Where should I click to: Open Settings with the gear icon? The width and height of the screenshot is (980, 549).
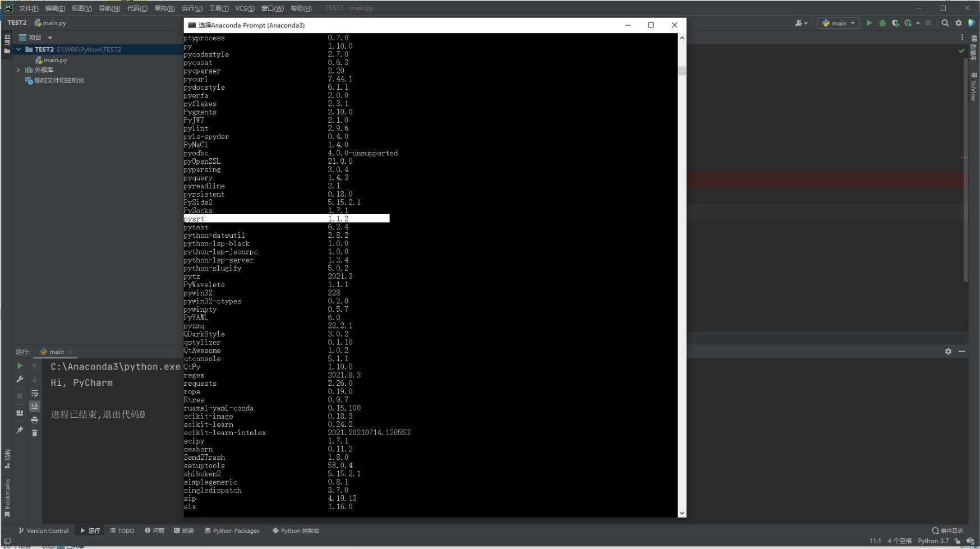pos(959,23)
